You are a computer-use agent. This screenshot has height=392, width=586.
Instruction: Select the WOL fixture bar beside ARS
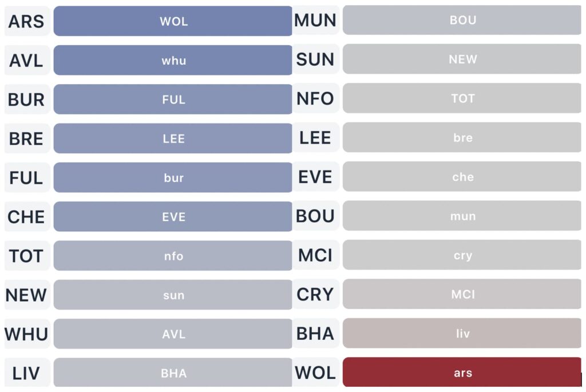pos(173,21)
